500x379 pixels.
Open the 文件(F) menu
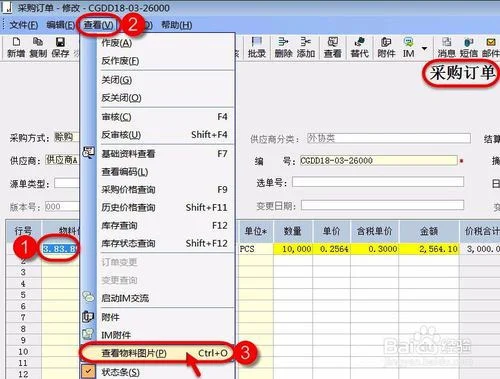tap(24, 25)
